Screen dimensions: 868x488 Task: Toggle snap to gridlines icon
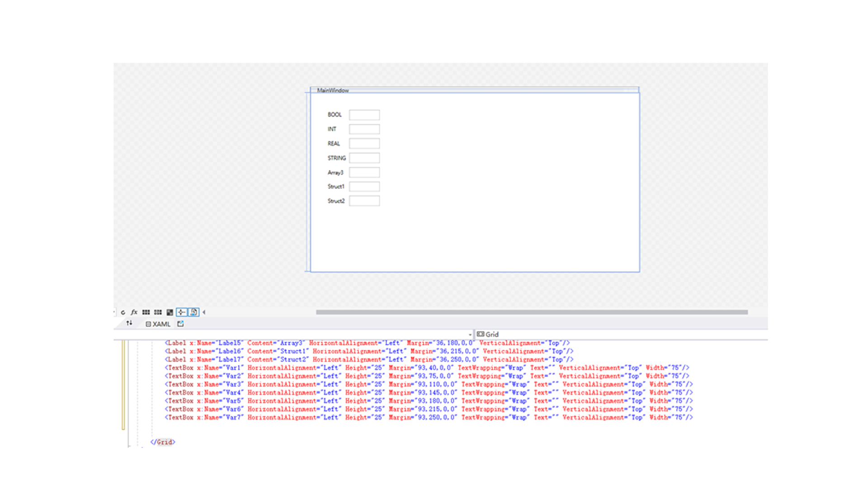click(x=158, y=312)
